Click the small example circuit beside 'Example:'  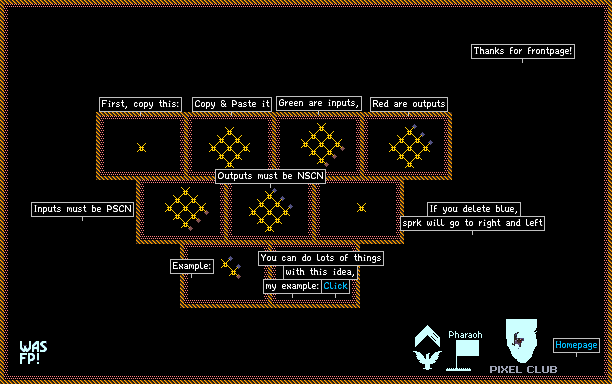(x=231, y=268)
